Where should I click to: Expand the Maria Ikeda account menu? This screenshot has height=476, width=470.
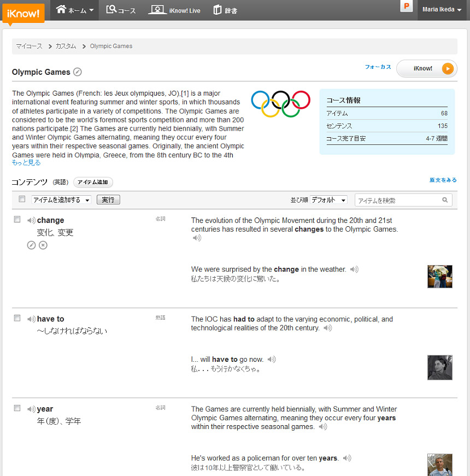pos(442,10)
